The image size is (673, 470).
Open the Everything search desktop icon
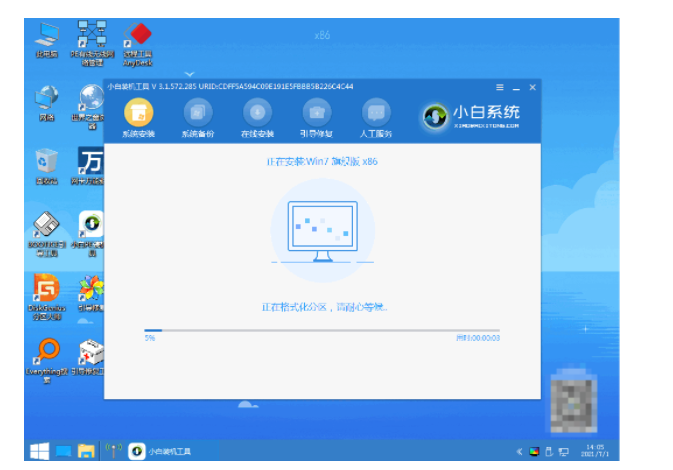click(x=46, y=357)
